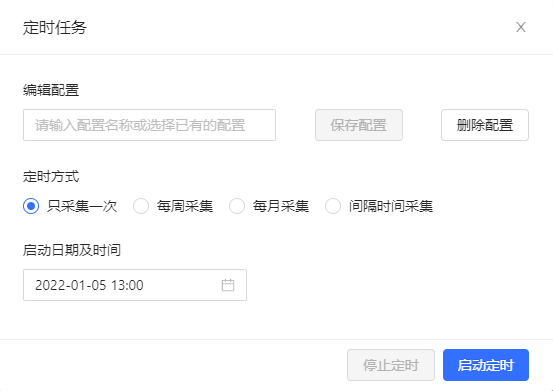Click the 间隔时间采集 label text
553x391 pixels.
391,206
